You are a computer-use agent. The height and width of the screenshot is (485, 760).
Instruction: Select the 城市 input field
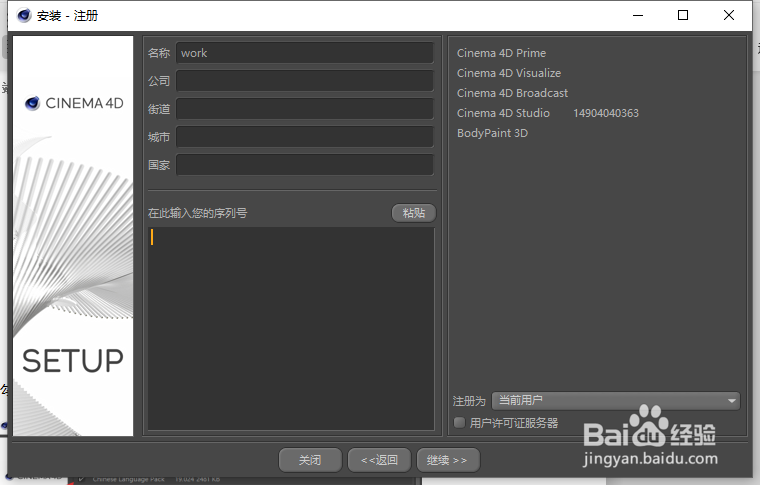coord(305,137)
